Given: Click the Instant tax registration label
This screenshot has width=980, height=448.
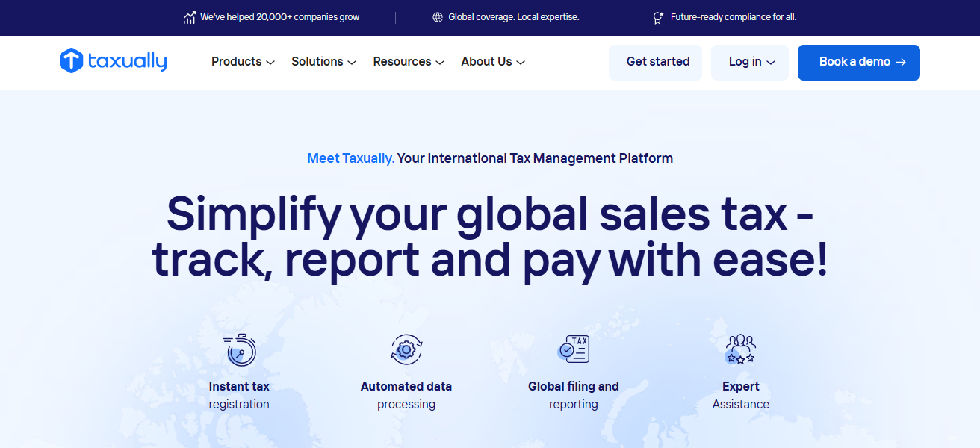Looking at the screenshot, I should tap(239, 395).
